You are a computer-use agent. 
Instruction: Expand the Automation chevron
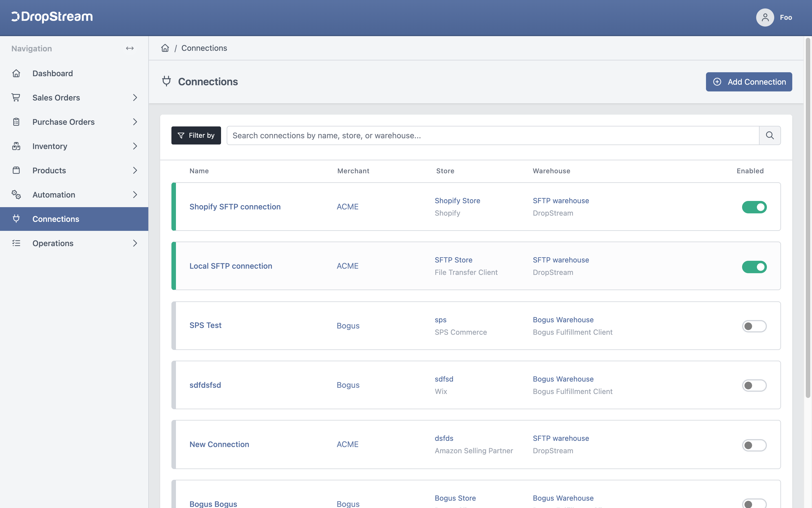pos(135,194)
